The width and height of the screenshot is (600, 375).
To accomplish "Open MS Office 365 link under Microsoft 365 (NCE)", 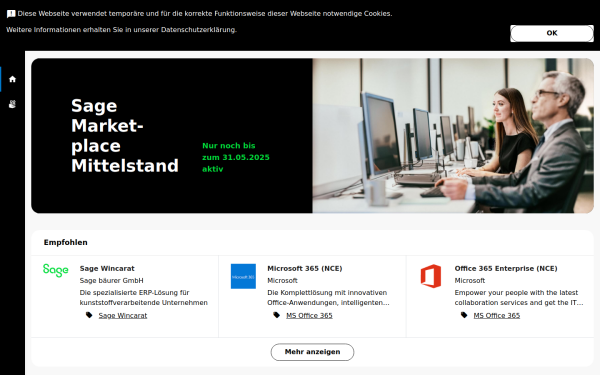I will (309, 315).
